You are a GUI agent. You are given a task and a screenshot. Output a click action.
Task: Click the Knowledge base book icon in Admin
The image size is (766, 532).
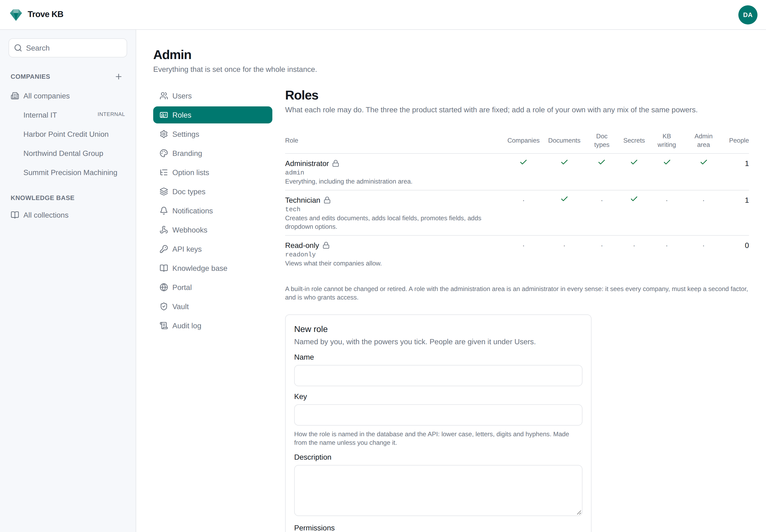[164, 268]
